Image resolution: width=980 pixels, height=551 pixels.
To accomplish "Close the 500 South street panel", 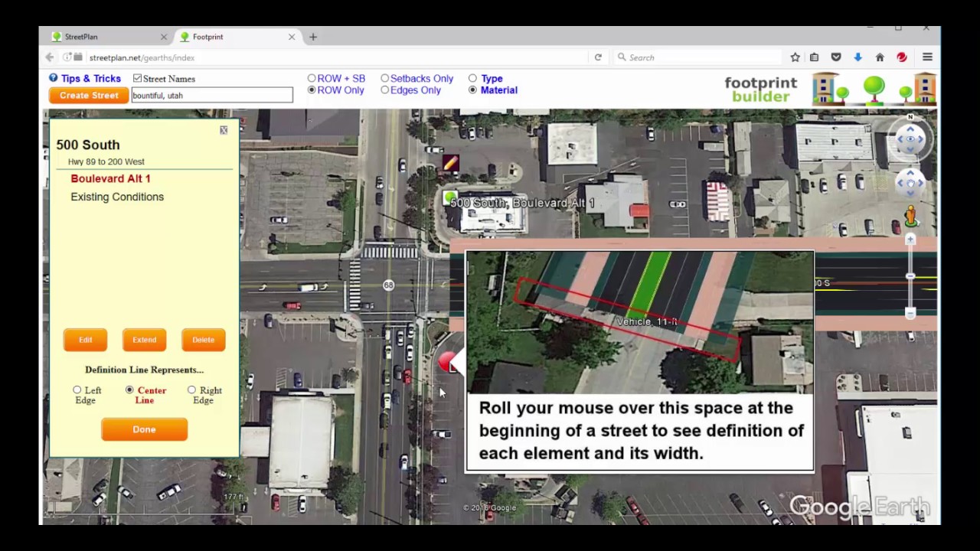I will (x=224, y=130).
